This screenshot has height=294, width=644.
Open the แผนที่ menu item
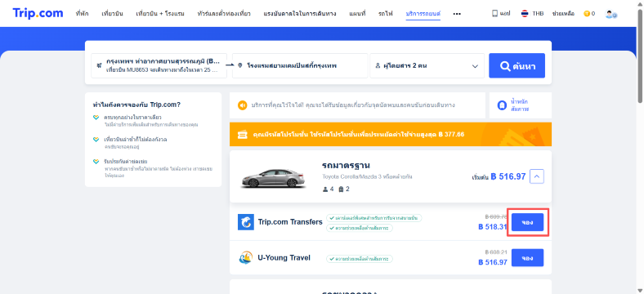pos(357,14)
